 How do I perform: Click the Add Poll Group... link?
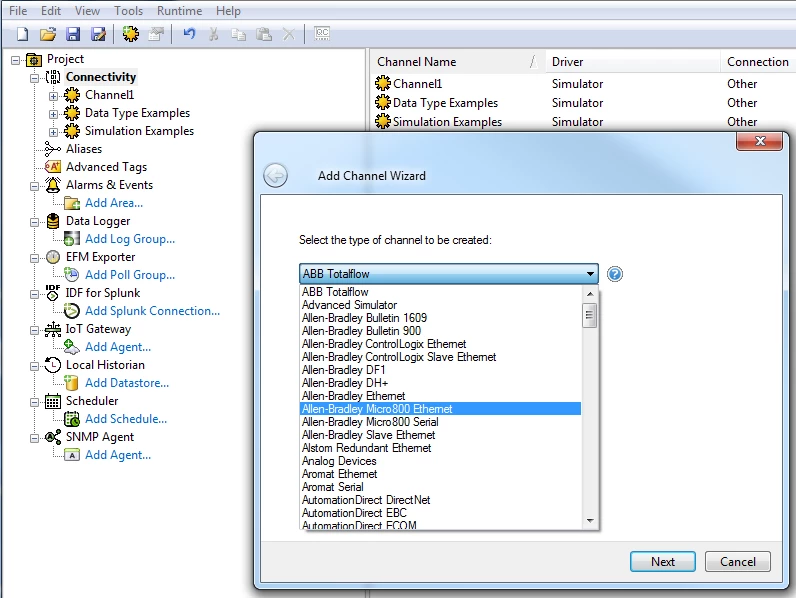[130, 275]
